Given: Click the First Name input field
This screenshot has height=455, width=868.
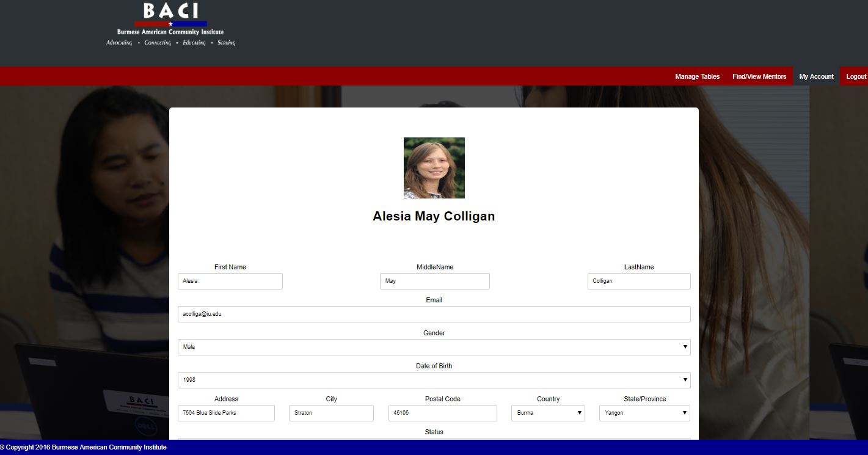Looking at the screenshot, I should (x=230, y=281).
